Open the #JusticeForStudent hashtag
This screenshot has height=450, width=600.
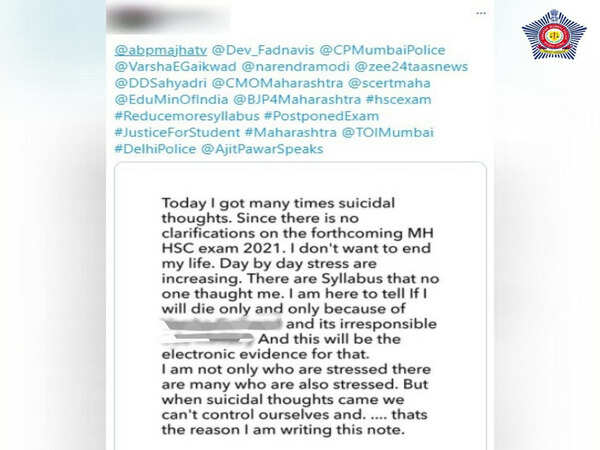(x=177, y=132)
